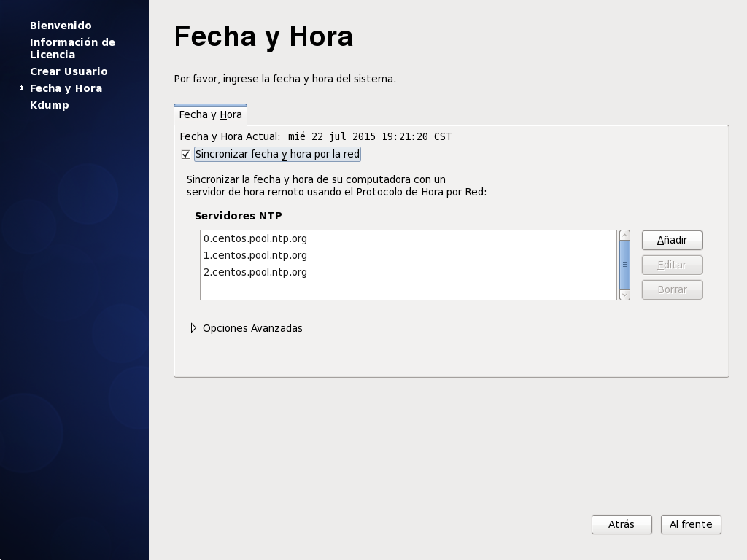747x560 pixels.
Task: Click the Editar button
Action: (x=671, y=265)
